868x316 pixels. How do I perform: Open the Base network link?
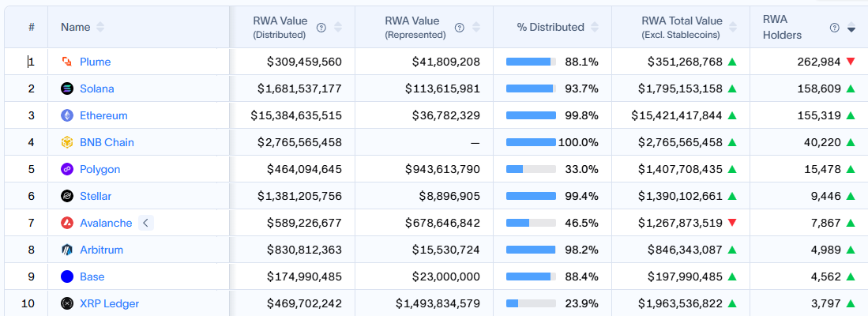92,276
